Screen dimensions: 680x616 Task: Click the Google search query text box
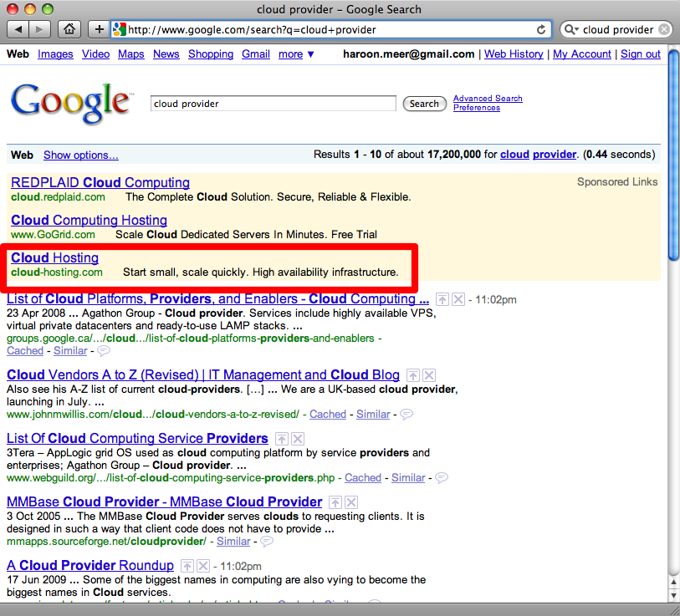(x=273, y=104)
